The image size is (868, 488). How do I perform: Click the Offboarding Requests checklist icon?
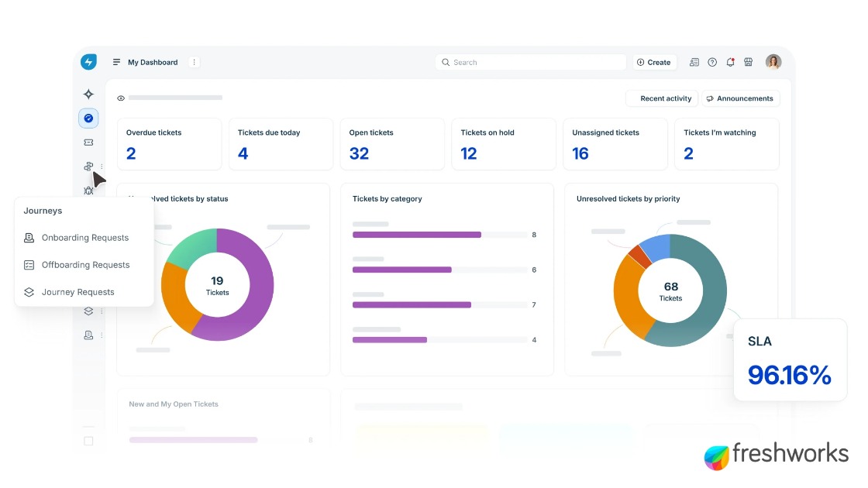pos(29,264)
